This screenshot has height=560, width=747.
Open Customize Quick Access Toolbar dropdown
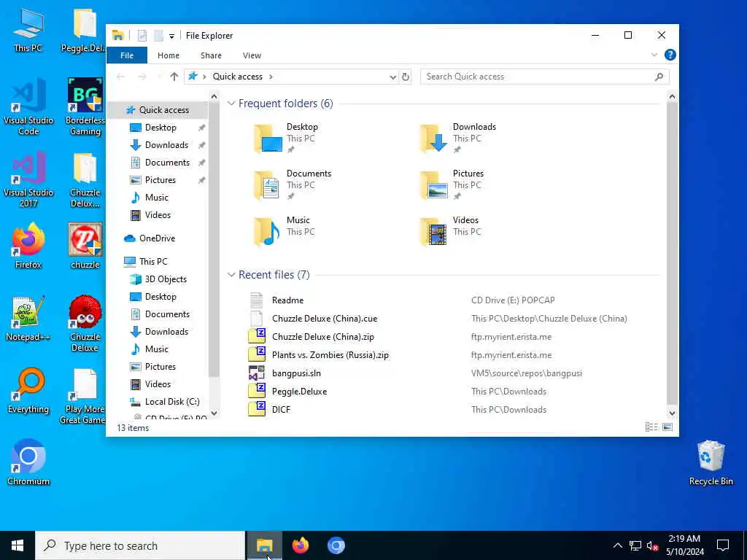[171, 36]
